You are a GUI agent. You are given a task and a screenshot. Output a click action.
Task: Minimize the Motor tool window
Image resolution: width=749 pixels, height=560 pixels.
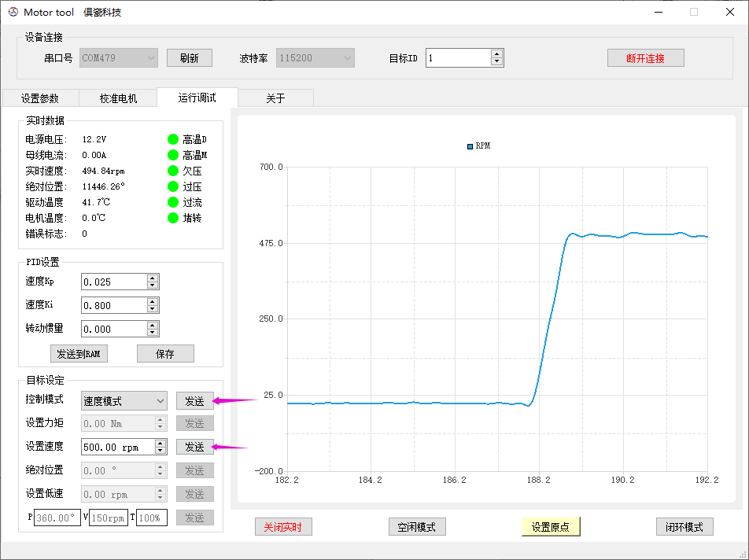pos(659,12)
